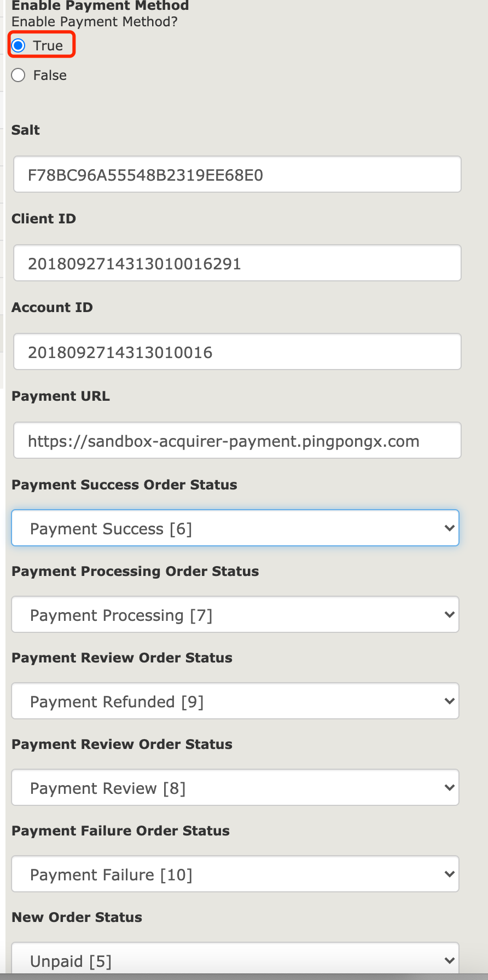Expand the chevron on Payment Failure selector
The width and height of the screenshot is (488, 980).
pos(449,874)
